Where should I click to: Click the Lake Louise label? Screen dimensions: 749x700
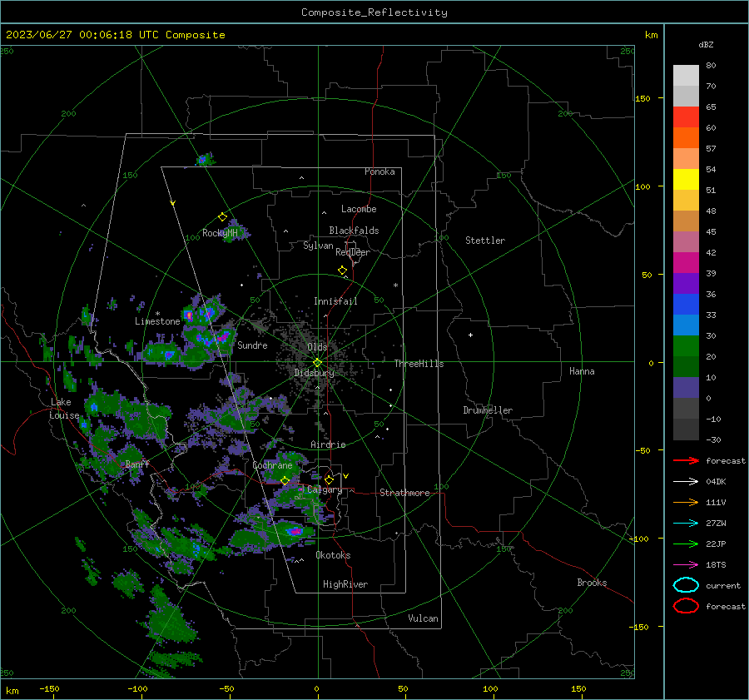pyautogui.click(x=64, y=409)
